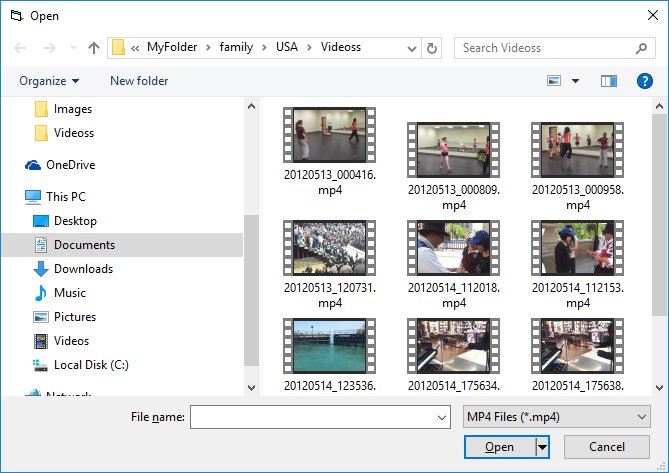Viewport: 669px width, 473px height.
Task: Expand chevron after family in path
Action: click(x=265, y=48)
